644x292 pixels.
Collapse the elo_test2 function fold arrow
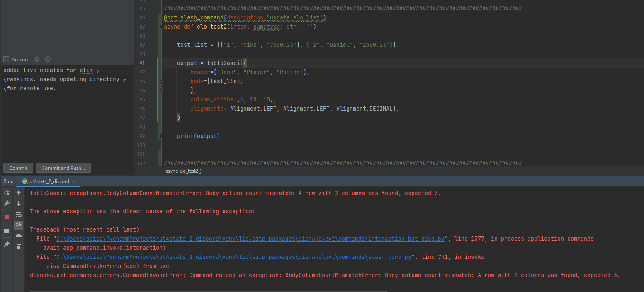[161, 26]
